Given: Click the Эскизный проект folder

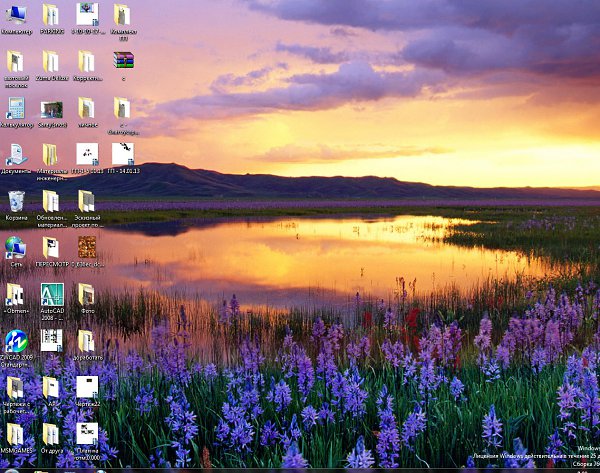Looking at the screenshot, I should click(87, 202).
